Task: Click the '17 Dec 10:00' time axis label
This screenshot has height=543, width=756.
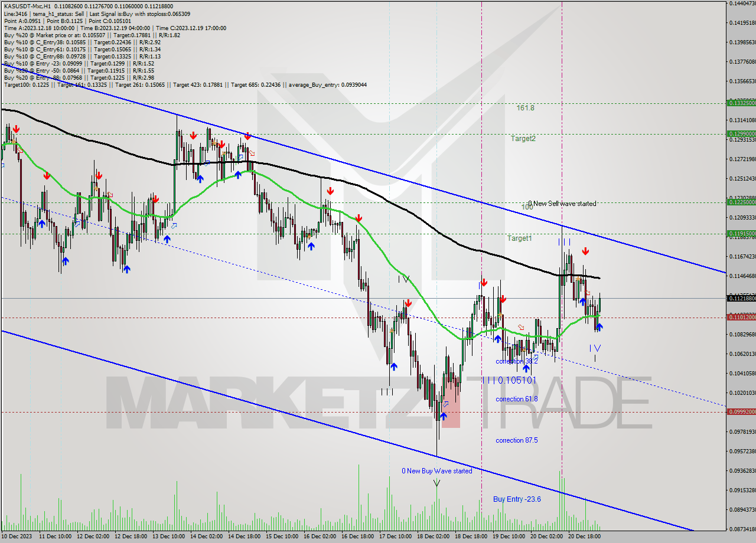Action: (395, 537)
